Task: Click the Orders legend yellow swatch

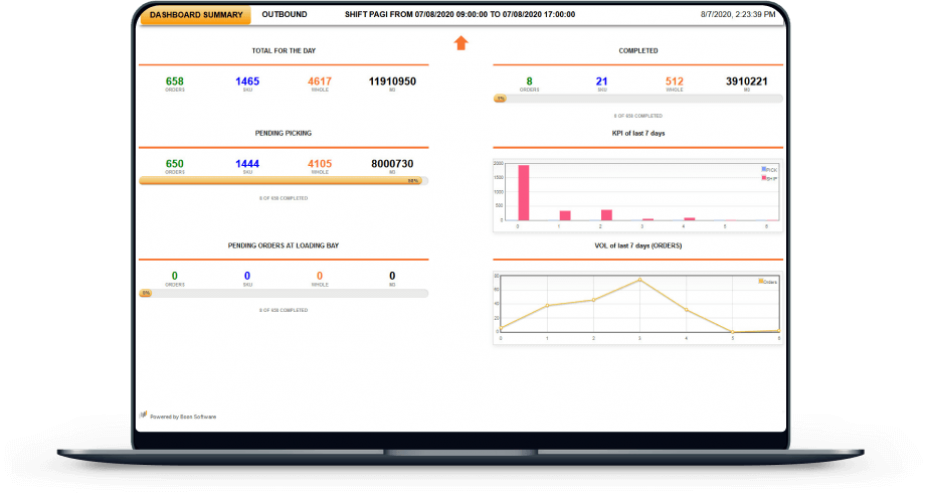Action: [x=761, y=281]
